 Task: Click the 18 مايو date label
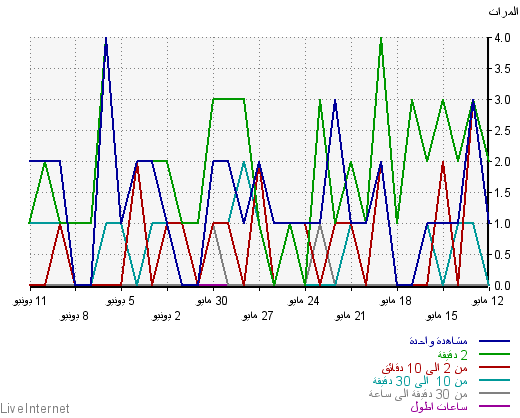point(396,301)
